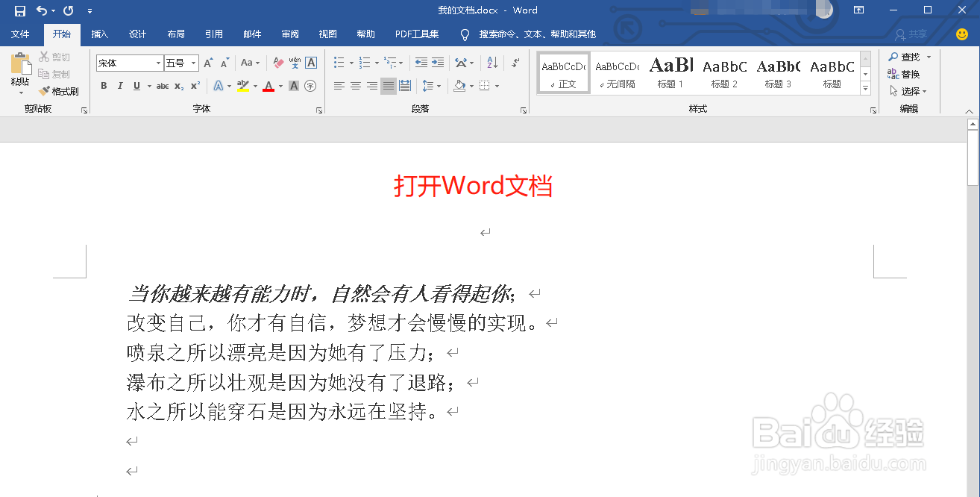980x497 pixels.
Task: Toggle italic formatting
Action: [119, 86]
